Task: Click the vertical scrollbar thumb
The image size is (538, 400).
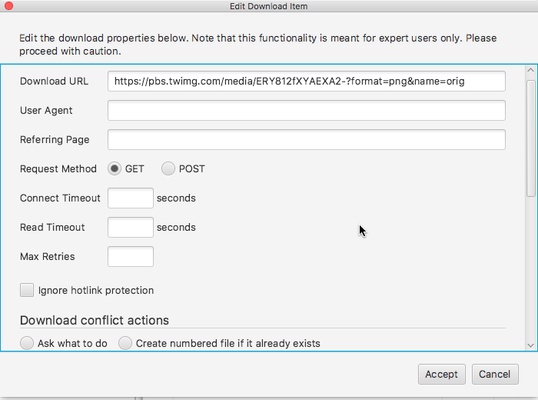Action: click(x=531, y=138)
